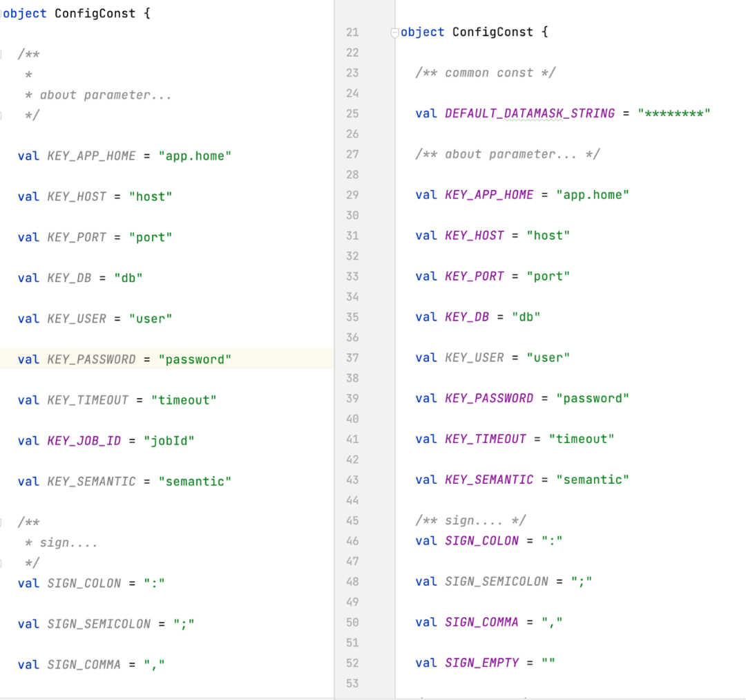Image resolution: width=746 pixels, height=700 pixels.
Task: Click SIGN_SEMICOLON identifier in left pane
Action: coord(99,624)
